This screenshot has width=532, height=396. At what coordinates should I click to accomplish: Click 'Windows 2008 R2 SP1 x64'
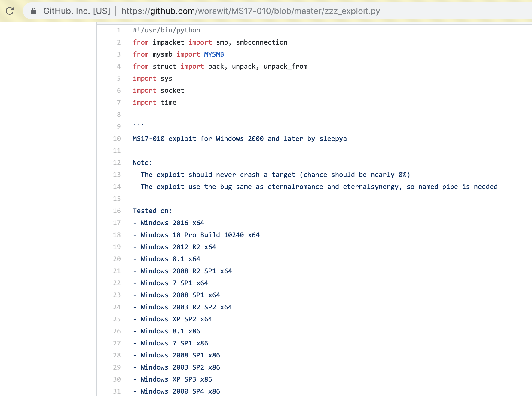tap(182, 271)
